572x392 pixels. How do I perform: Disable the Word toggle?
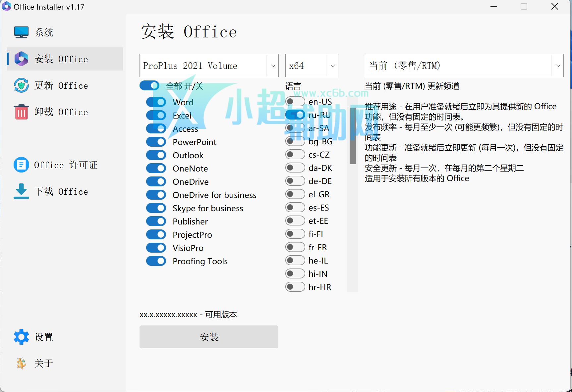click(156, 102)
